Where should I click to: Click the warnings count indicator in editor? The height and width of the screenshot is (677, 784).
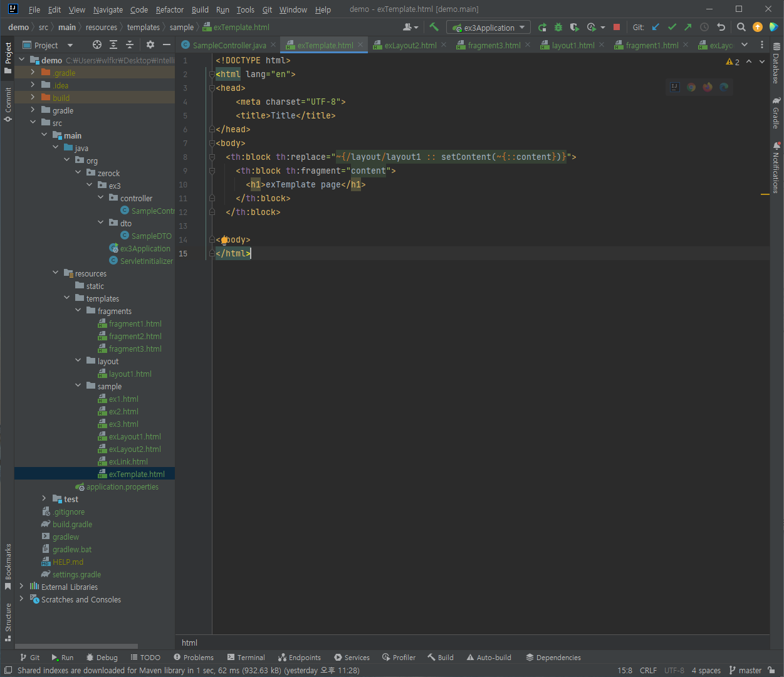pyautogui.click(x=733, y=61)
